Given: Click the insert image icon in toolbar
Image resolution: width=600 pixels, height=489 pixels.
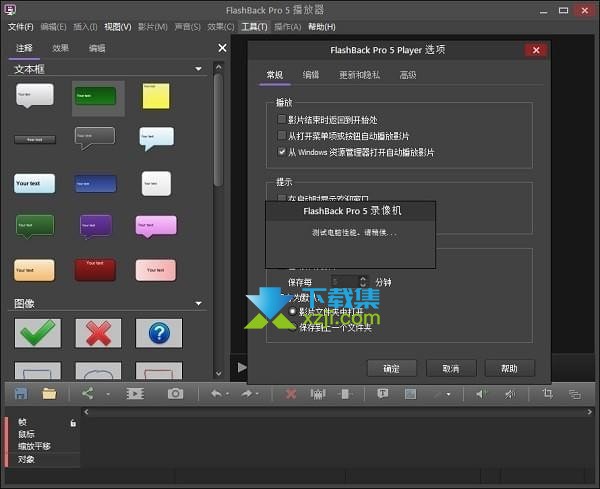Looking at the screenshot, I should [410, 394].
